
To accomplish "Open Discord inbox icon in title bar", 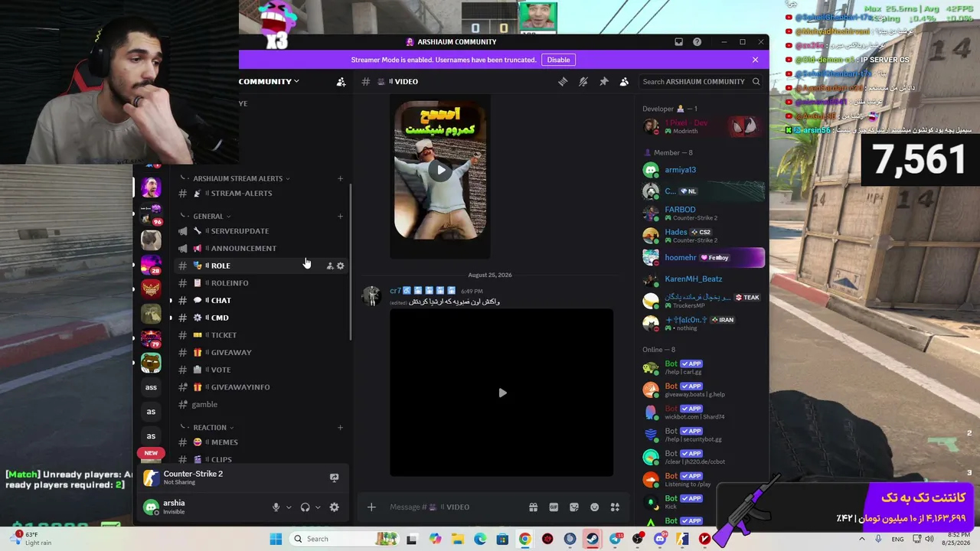I will (x=678, y=42).
